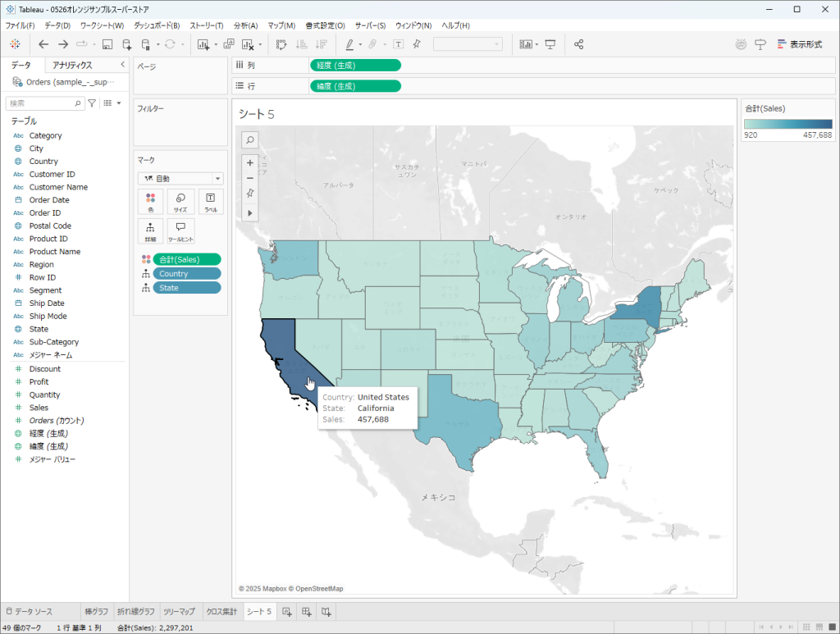Click the ラベル button in Marks card

pos(210,202)
